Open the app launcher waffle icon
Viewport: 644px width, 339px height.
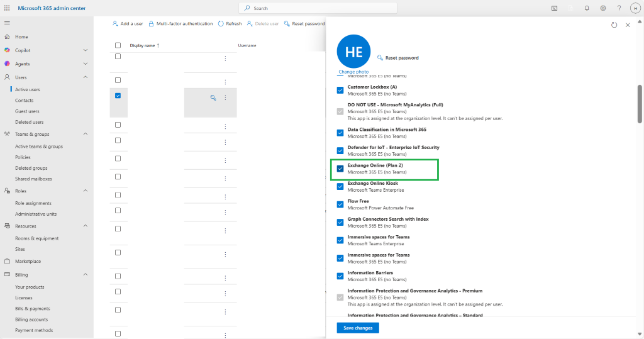point(7,8)
